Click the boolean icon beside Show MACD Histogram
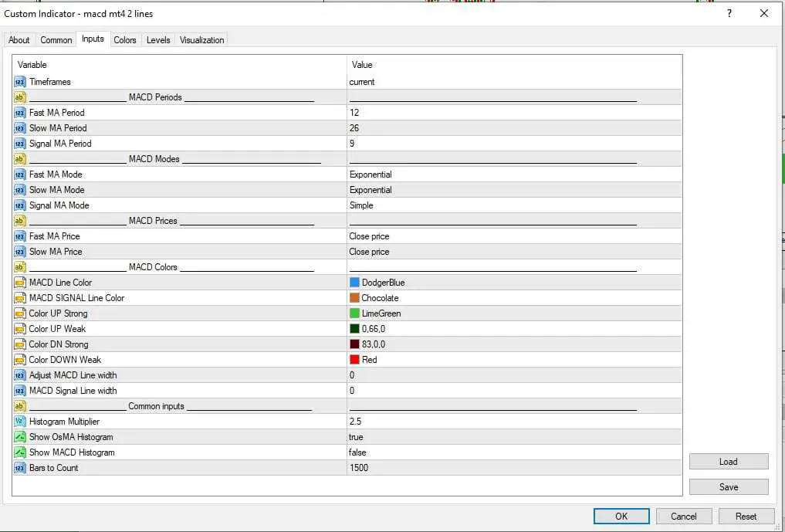 point(19,452)
